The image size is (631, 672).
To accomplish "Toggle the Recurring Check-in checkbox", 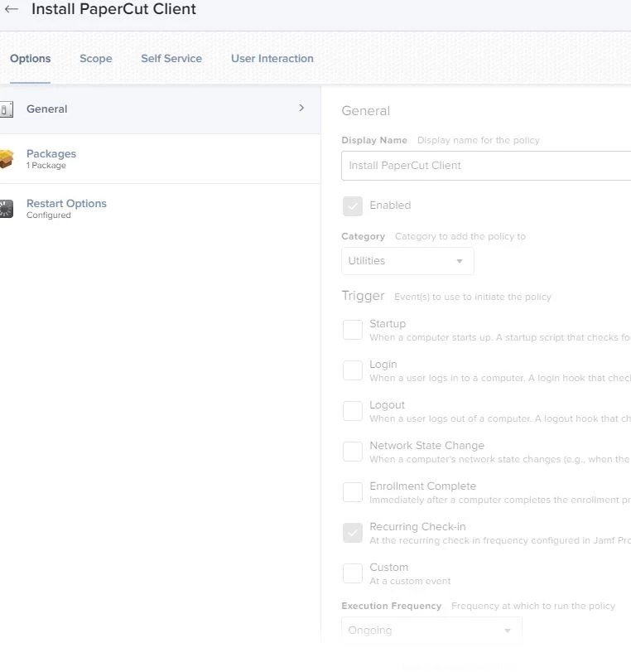I will [353, 533].
